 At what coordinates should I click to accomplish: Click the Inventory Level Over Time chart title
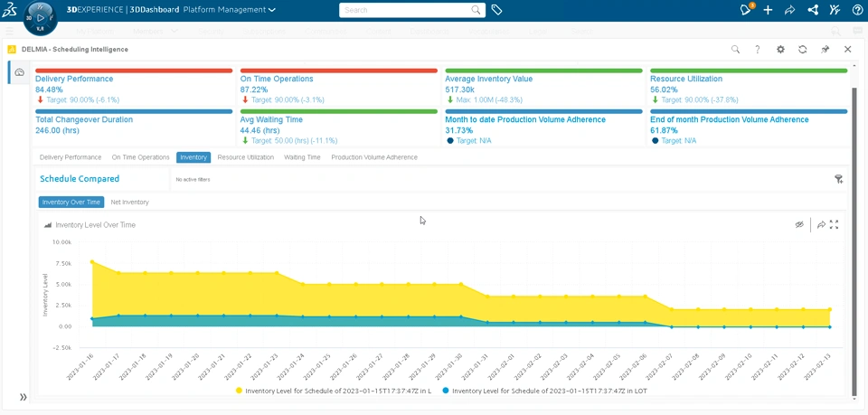(95, 224)
